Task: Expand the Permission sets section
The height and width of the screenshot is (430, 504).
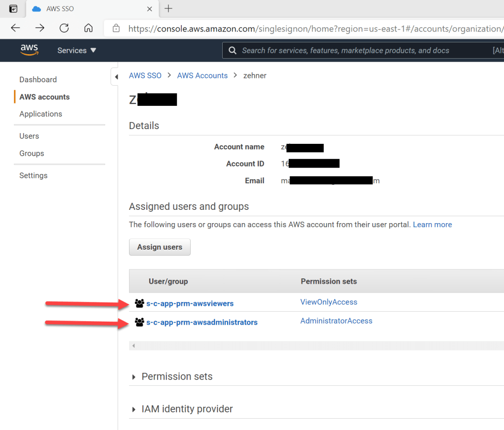Action: coord(177,376)
